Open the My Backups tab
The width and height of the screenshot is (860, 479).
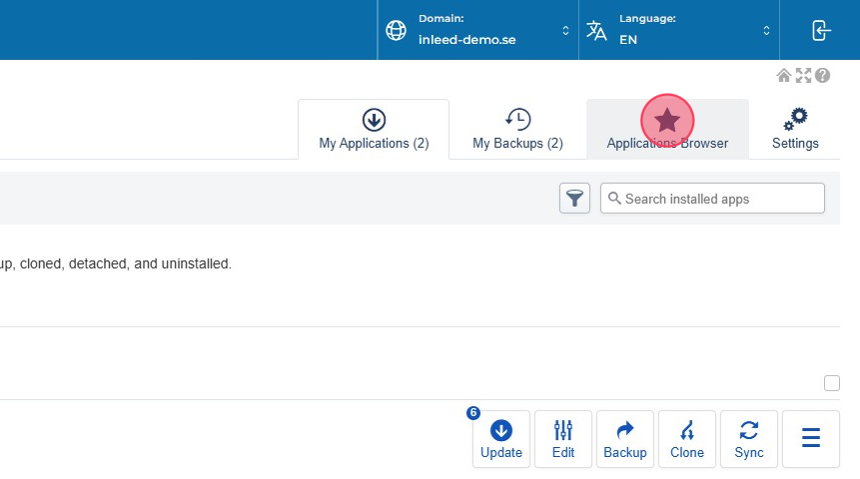click(517, 130)
